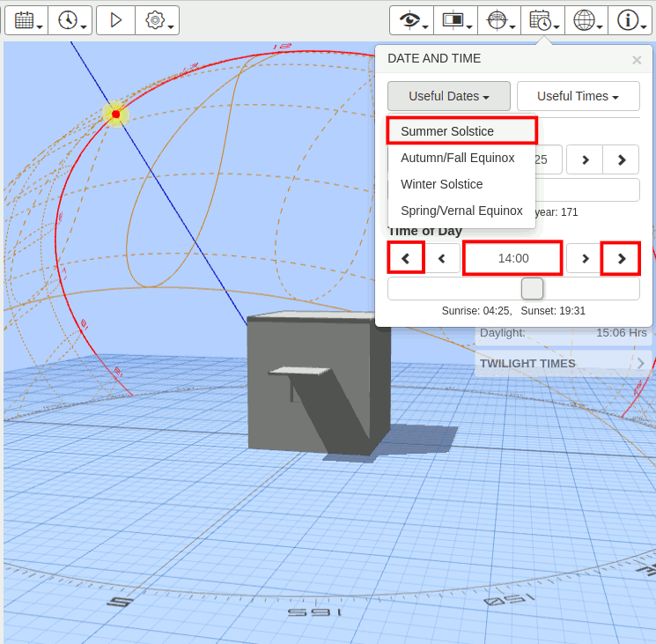Click the time of day slider handle
The image size is (656, 644).
(x=532, y=288)
